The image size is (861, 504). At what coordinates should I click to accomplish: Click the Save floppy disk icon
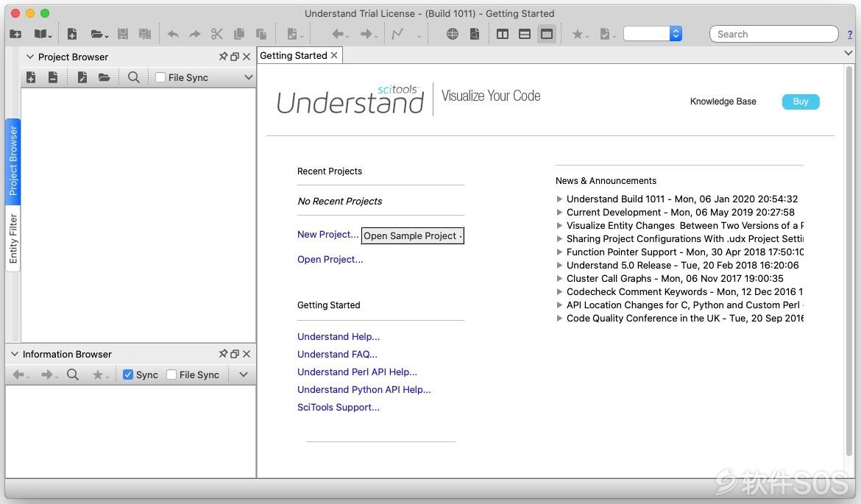(123, 34)
